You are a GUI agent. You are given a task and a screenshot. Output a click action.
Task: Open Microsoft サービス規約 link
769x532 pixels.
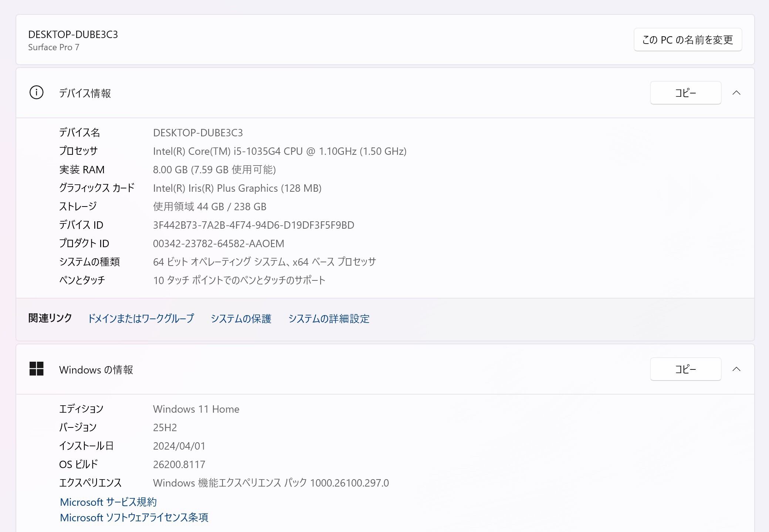point(108,502)
